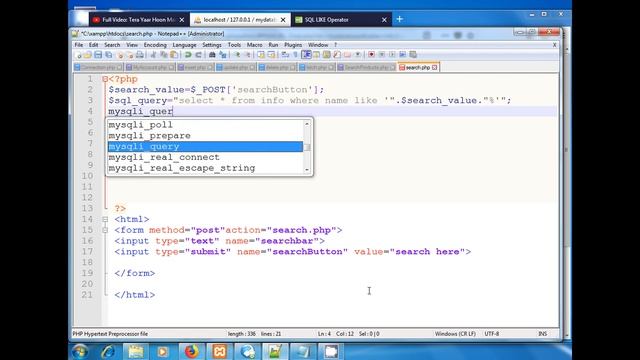This screenshot has height=360, width=640.
Task: Open Notepad++ from the taskbar
Action: point(275,351)
